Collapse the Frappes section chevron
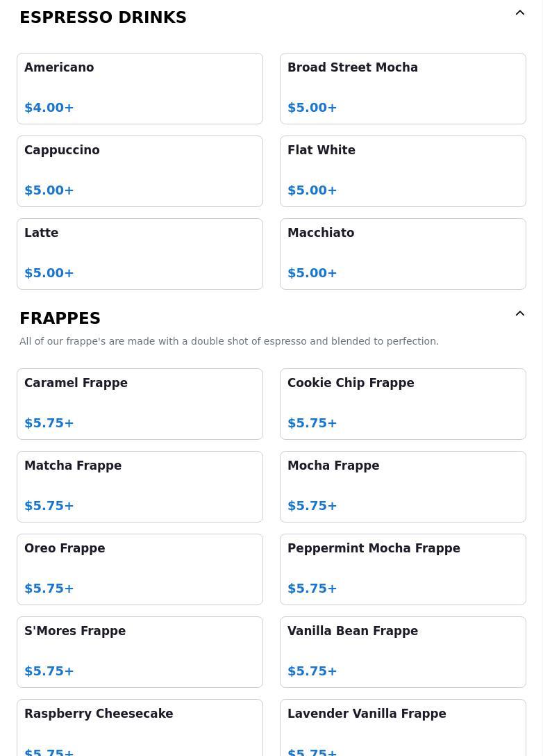Screen dimensions: 543x756 (519, 314)
